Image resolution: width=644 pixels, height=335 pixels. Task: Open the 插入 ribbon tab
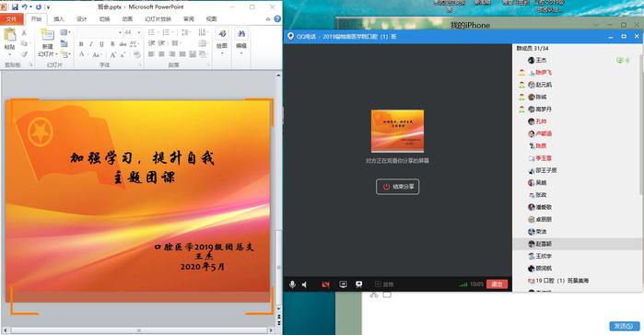click(x=59, y=18)
